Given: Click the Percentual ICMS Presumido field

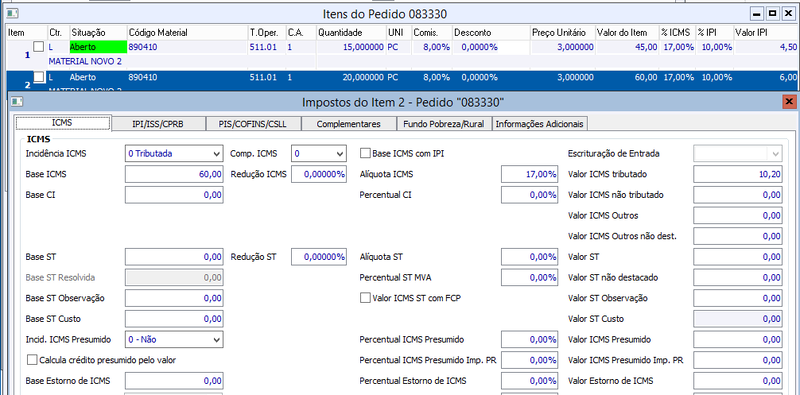Looking at the screenshot, I should click(x=530, y=339).
